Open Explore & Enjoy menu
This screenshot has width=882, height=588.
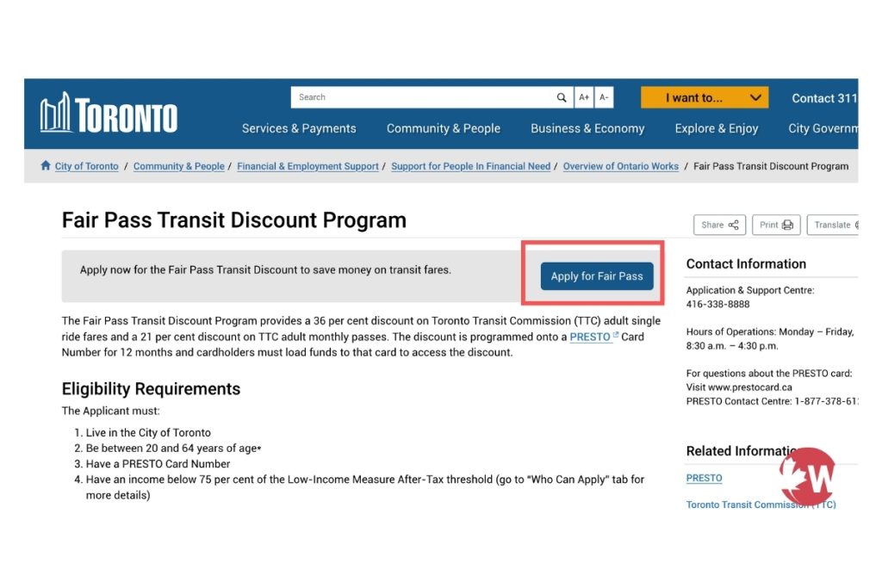click(x=716, y=129)
